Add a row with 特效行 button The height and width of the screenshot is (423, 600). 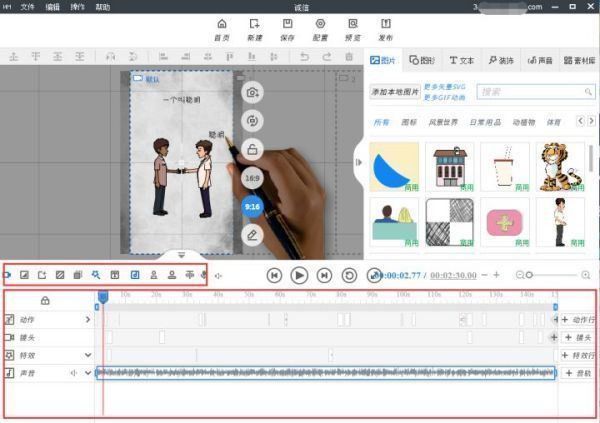pos(578,356)
